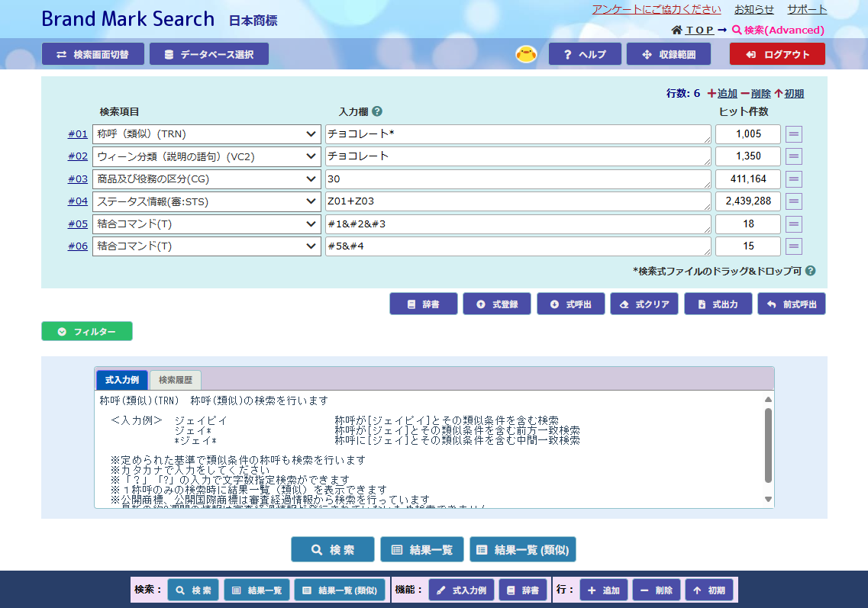Click the #01 row number link
868x608 pixels.
[78, 134]
